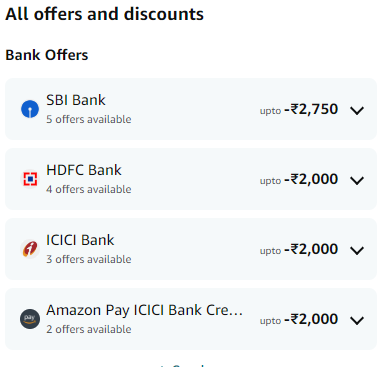
Task: Click the '5 offers available' label
Action: (89, 119)
